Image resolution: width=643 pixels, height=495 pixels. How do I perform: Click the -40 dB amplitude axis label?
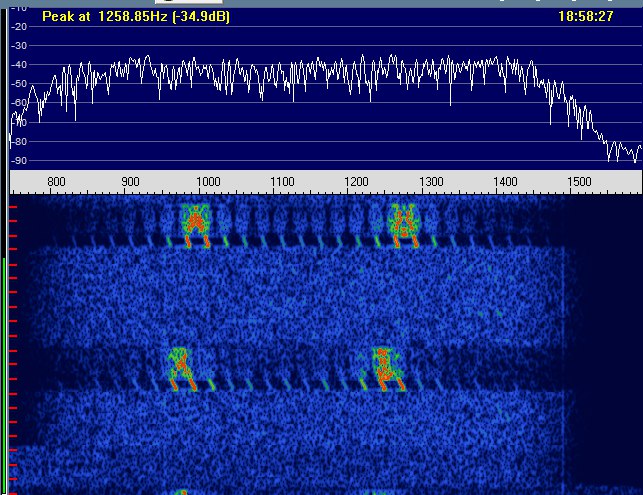(18, 65)
